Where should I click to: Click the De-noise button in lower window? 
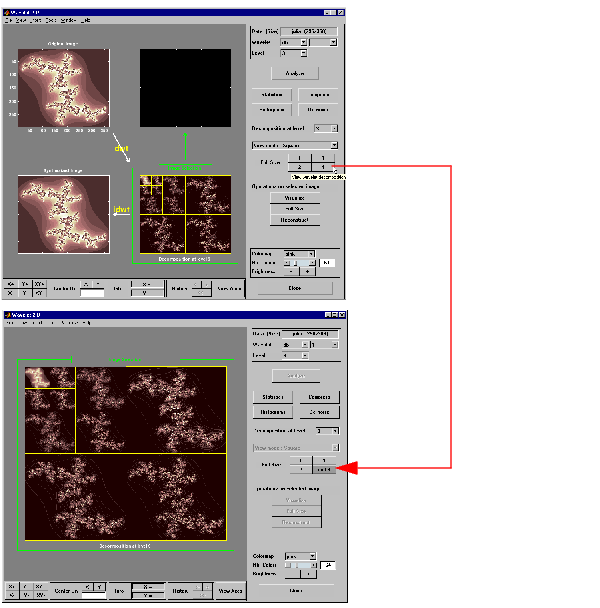pyautogui.click(x=320, y=411)
